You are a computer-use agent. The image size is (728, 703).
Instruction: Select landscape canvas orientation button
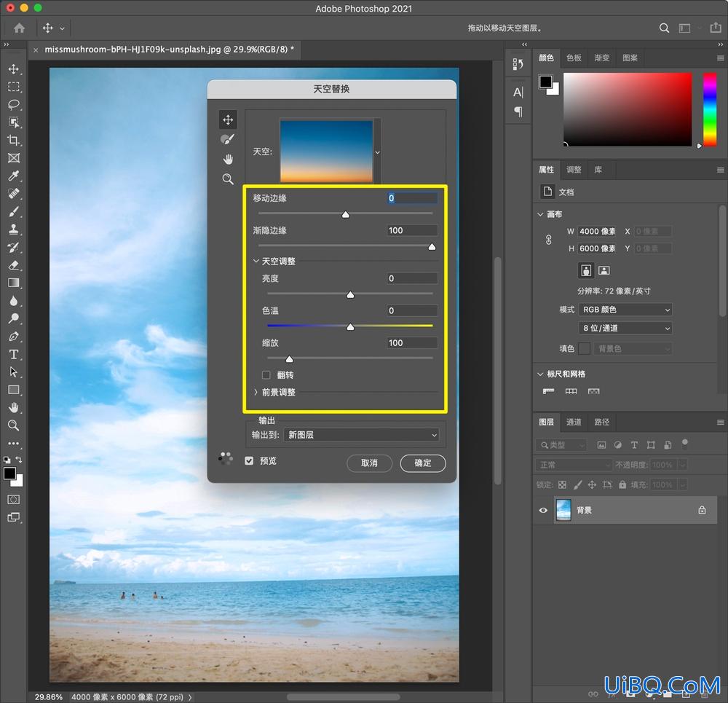[x=604, y=270]
